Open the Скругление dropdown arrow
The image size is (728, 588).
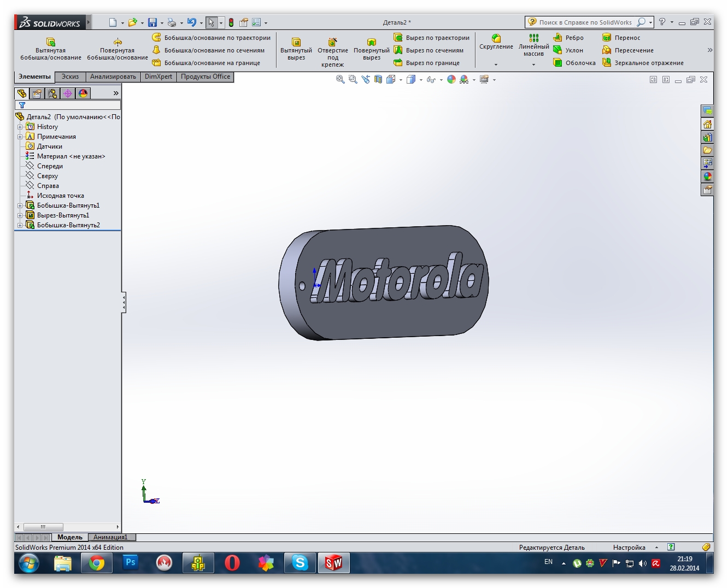pos(496,64)
